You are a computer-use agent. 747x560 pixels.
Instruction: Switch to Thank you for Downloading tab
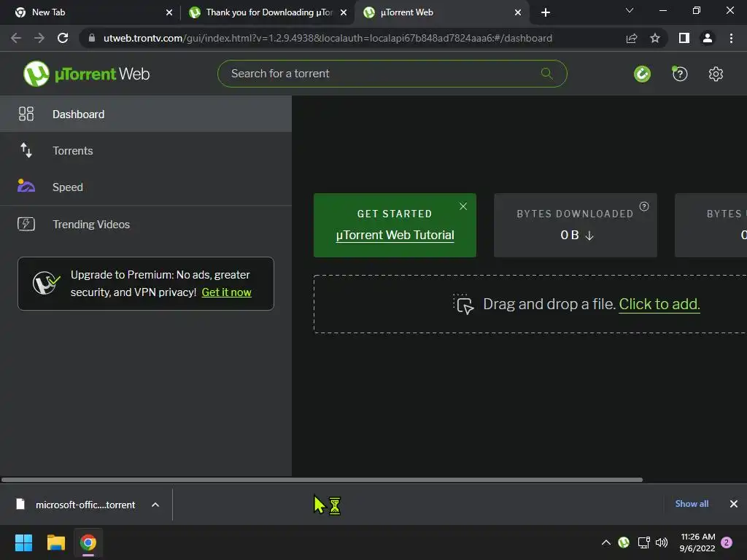tap(269, 12)
